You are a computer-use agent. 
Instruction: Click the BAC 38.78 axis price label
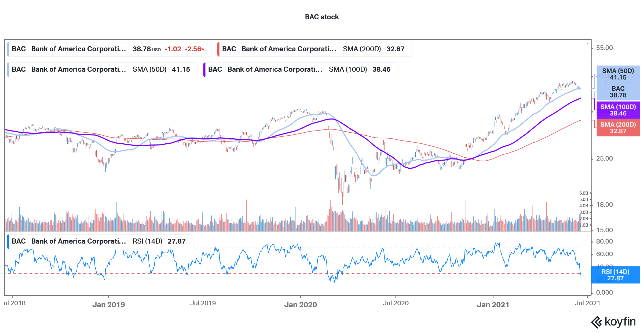(618, 92)
